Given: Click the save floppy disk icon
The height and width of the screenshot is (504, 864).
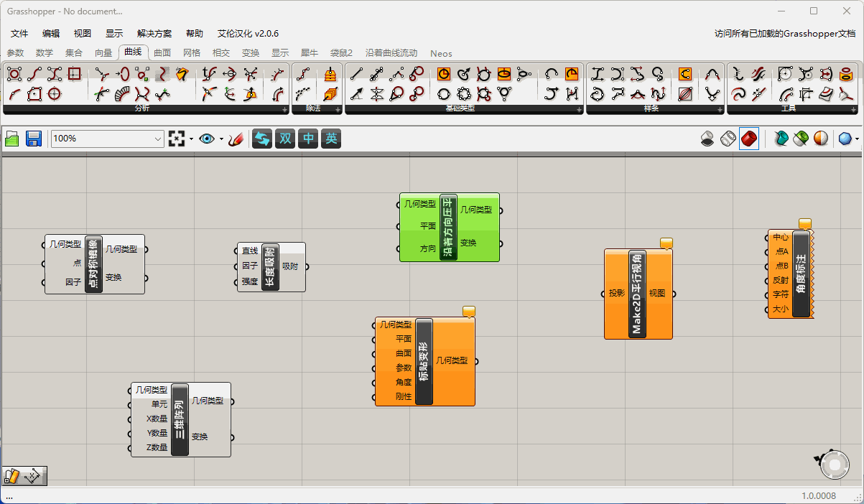Looking at the screenshot, I should (34, 139).
